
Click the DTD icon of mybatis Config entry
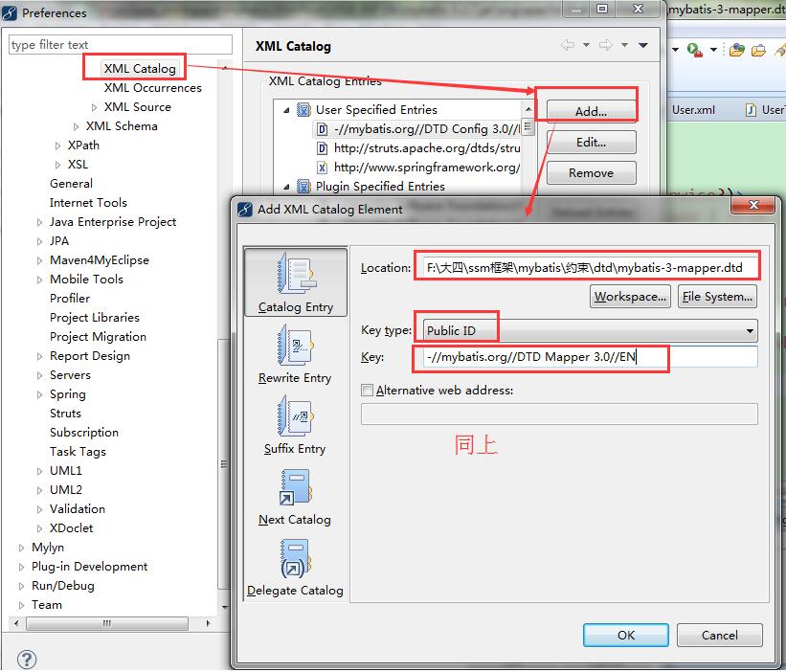pos(322,129)
